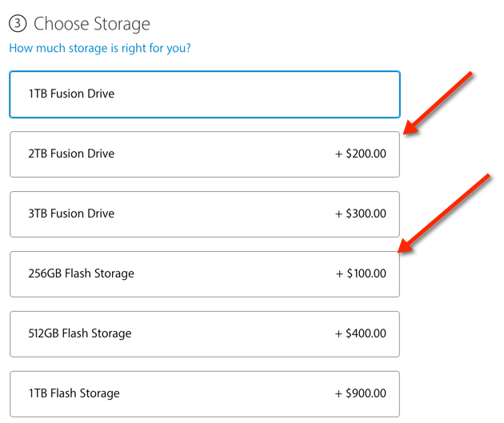Click the + $300.00 price

(361, 214)
